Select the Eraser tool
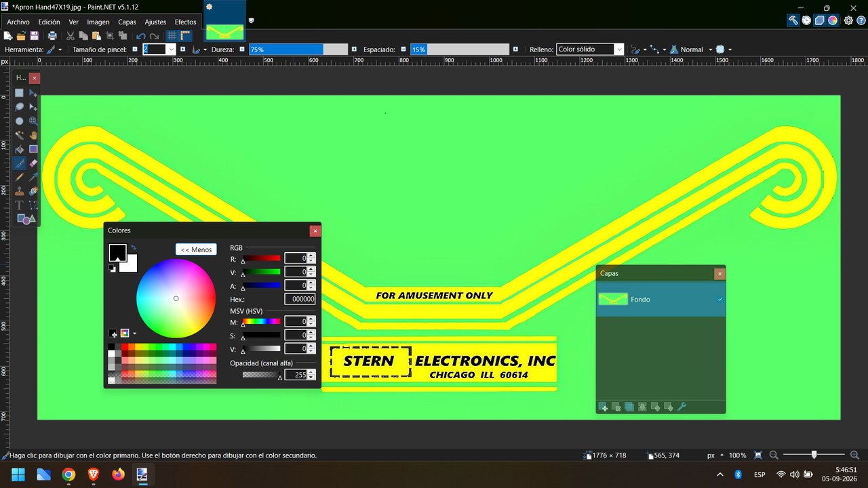The height and width of the screenshot is (488, 868). tap(33, 163)
